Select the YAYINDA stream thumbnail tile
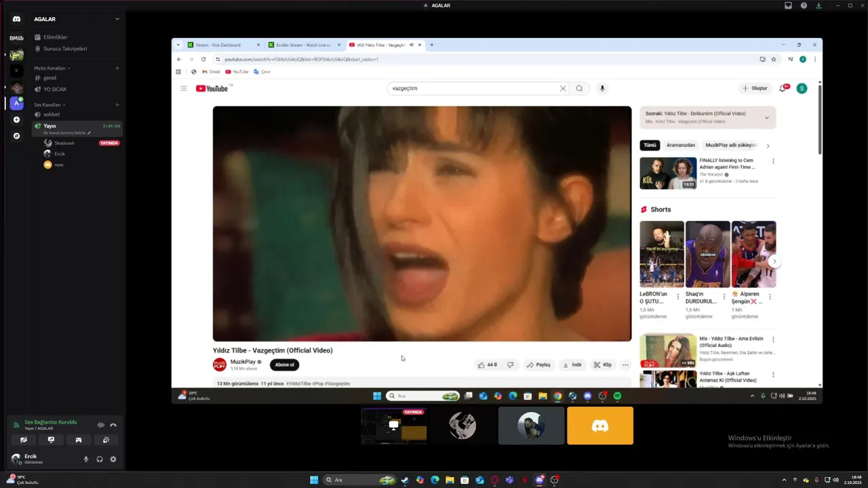 [x=394, y=425]
